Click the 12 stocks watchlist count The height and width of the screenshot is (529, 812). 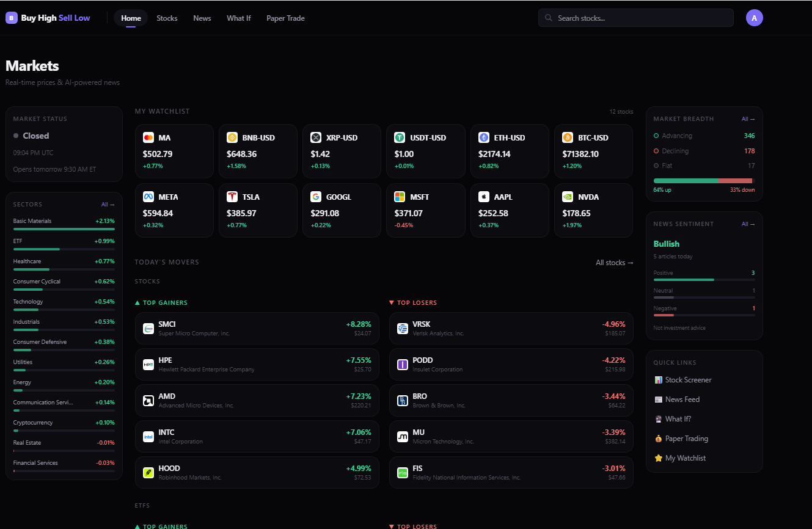point(621,112)
